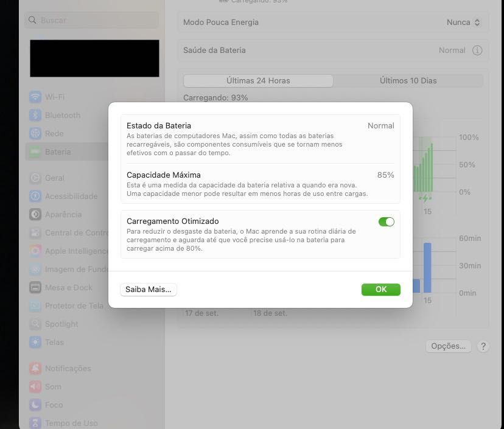The height and width of the screenshot is (429, 504).
Task: Select Tempo de Uso hourglass icon
Action: [35, 423]
